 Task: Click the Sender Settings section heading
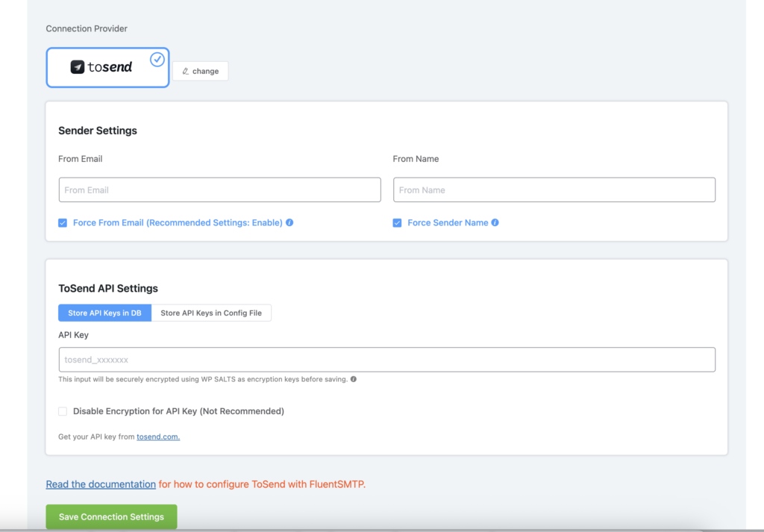(x=98, y=131)
